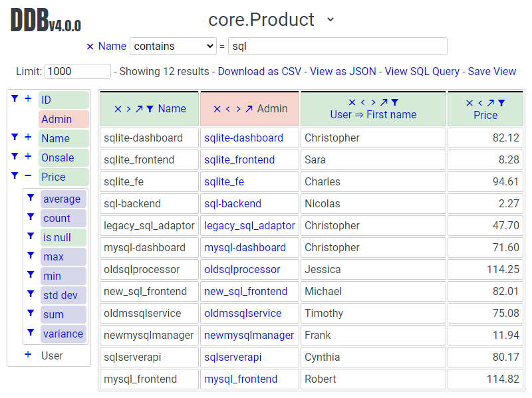The image size is (532, 398).
Task: Collapse the Price field with the minus sign
Action: pos(28,177)
